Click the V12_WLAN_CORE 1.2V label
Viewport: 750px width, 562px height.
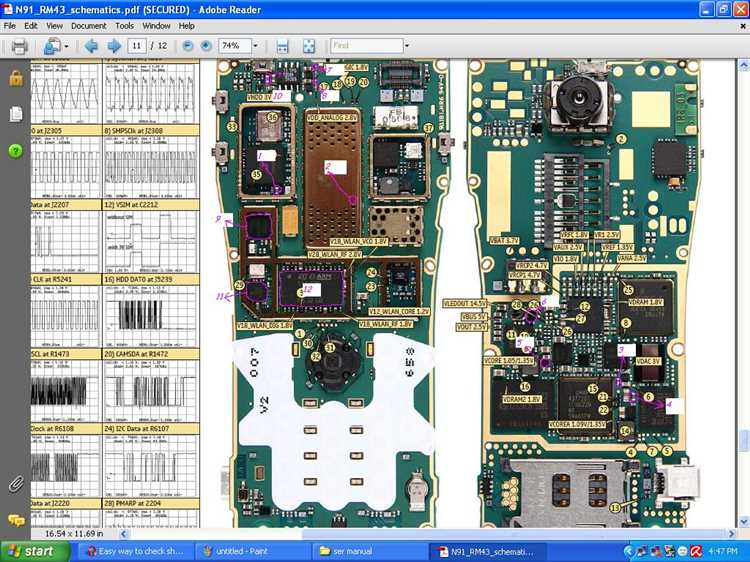pyautogui.click(x=399, y=311)
